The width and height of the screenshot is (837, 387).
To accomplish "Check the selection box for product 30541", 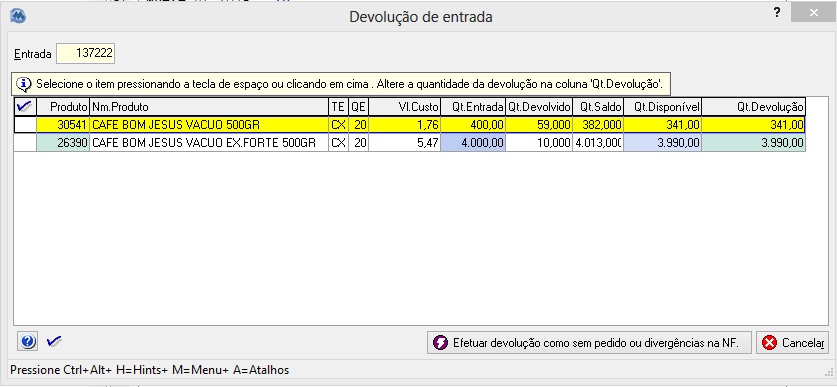I will pyautogui.click(x=25, y=125).
